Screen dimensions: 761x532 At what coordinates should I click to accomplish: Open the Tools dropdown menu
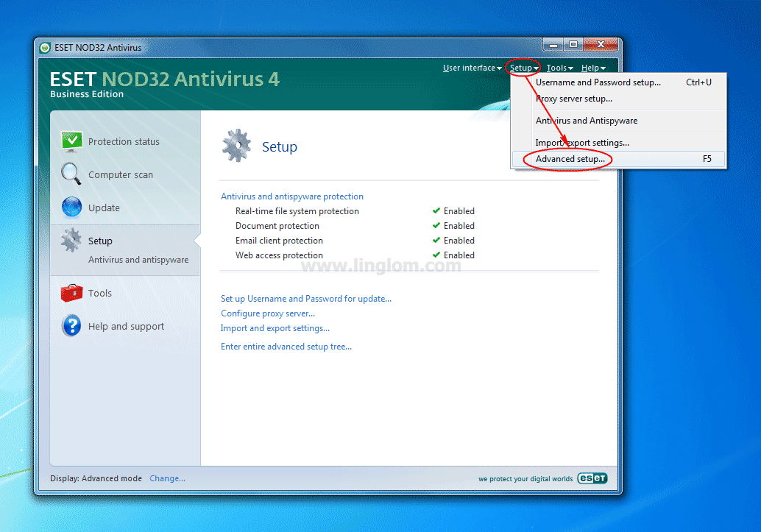point(559,68)
